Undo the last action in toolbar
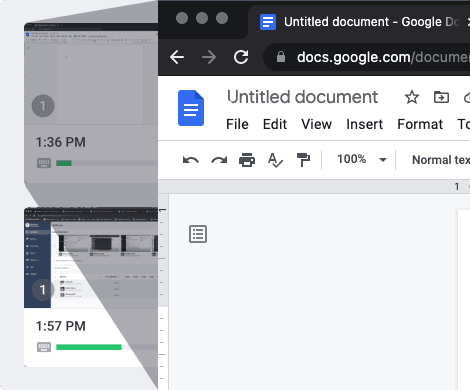Image resolution: width=470 pixels, height=390 pixels. tap(191, 160)
